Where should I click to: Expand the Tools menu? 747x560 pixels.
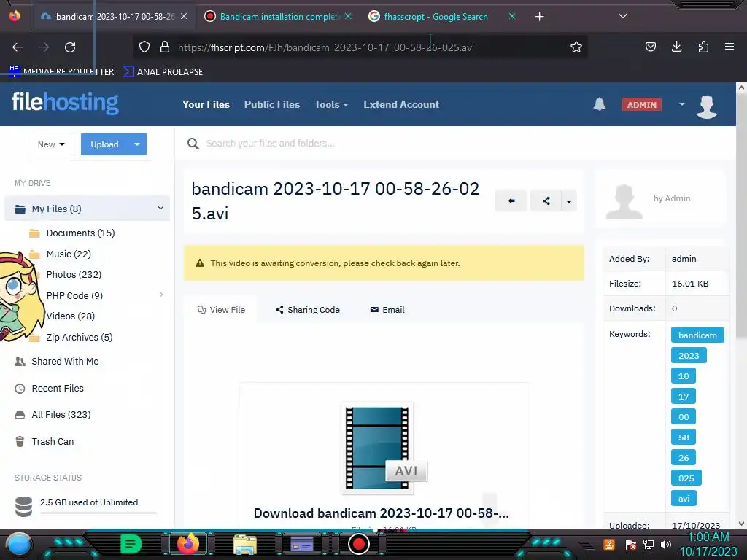point(331,104)
